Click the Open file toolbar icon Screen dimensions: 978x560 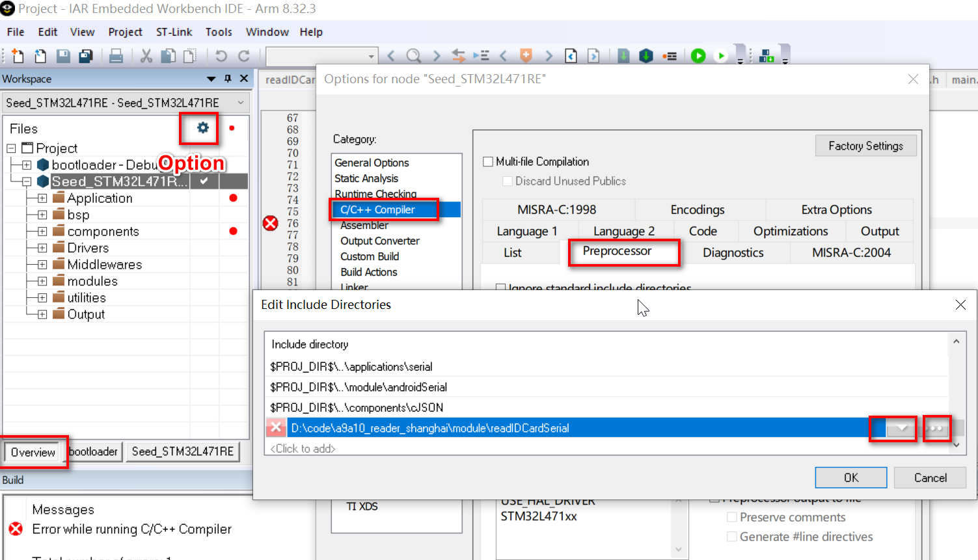coord(40,56)
